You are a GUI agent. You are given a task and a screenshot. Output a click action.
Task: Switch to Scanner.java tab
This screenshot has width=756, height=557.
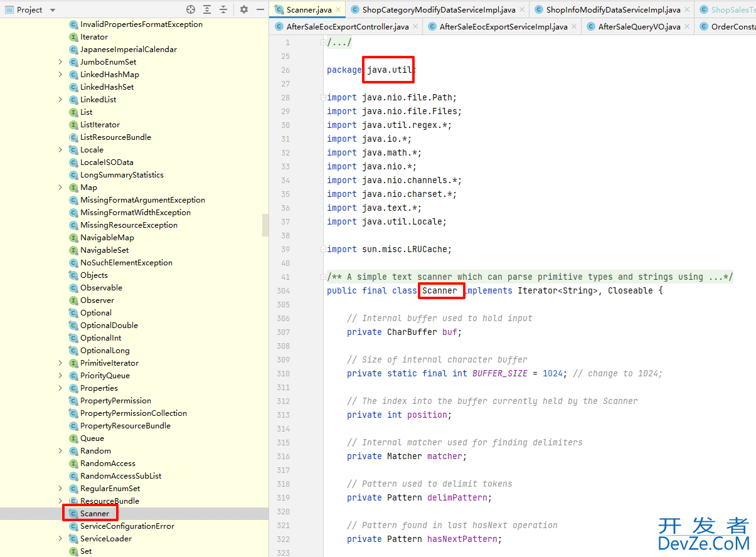coord(309,9)
